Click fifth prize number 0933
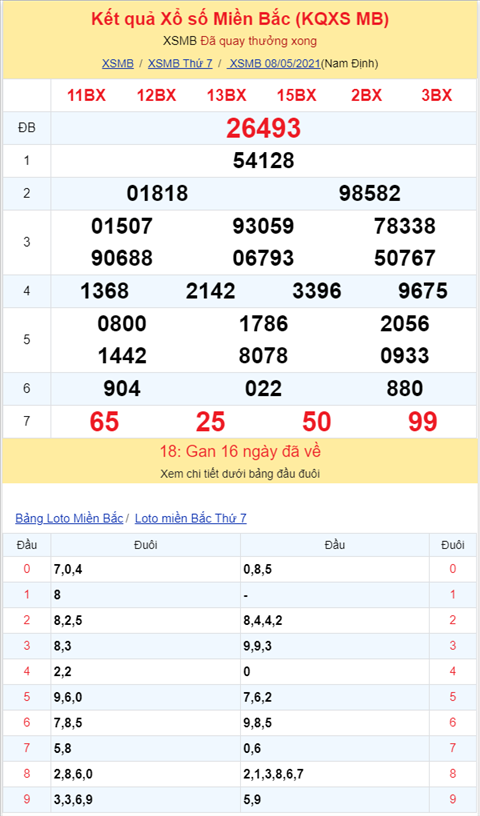This screenshot has height=816, width=480. click(405, 356)
